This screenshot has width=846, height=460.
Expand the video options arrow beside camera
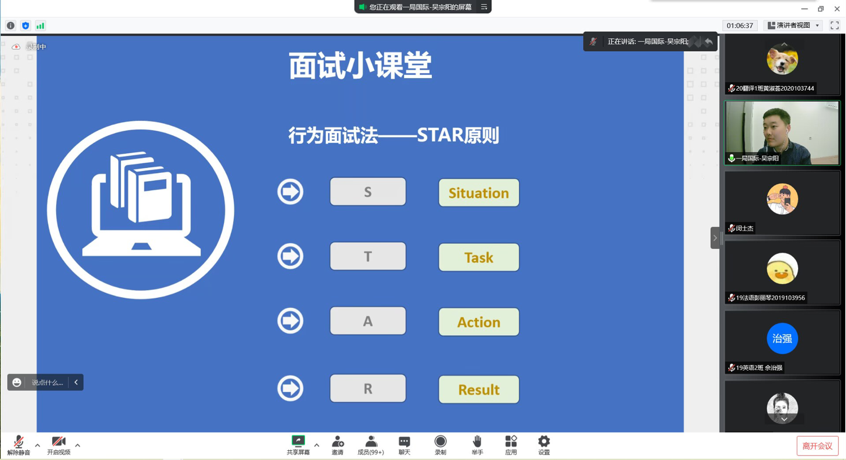[x=77, y=445]
